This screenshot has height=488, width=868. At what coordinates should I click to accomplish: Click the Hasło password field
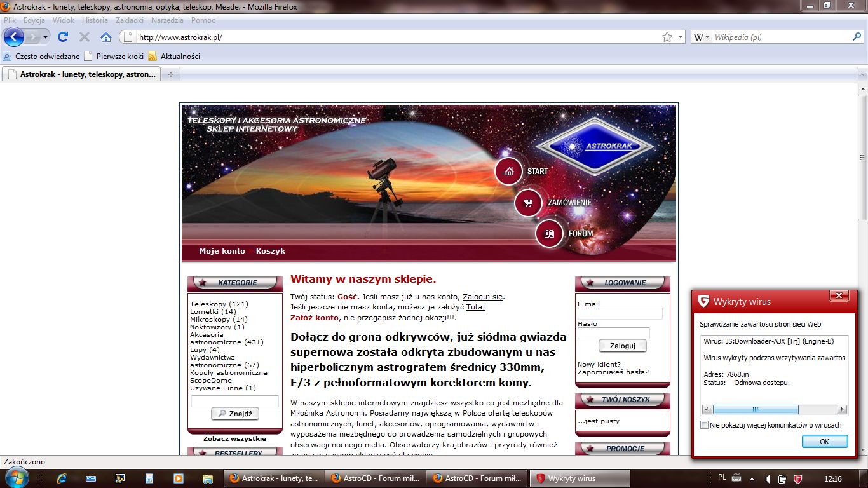pos(613,333)
